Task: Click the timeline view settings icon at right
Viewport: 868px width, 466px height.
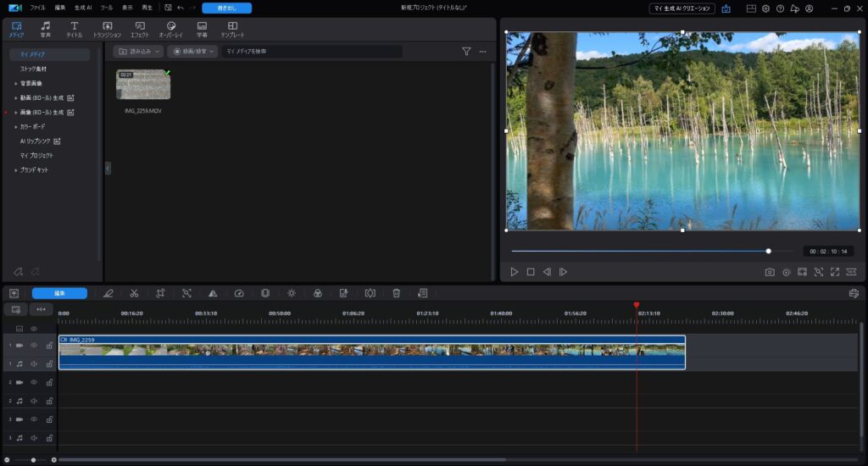Action: (854, 293)
